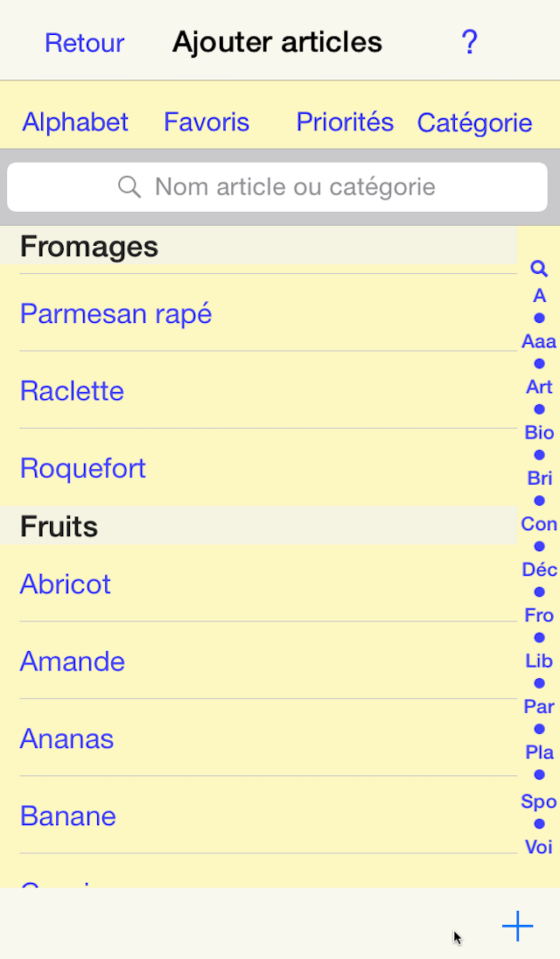Tap the Amande article
This screenshot has height=959, width=560.
coord(73,661)
